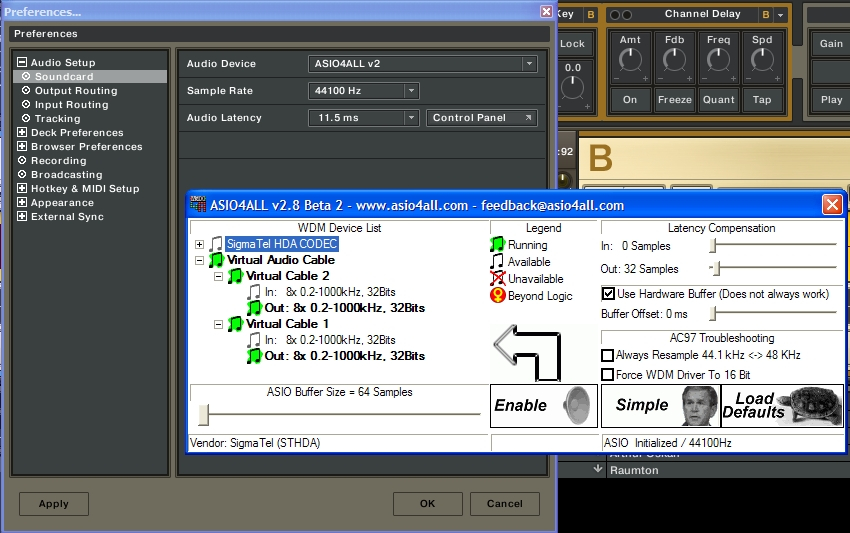
Task: Click the ASIO Buffer Size slider
Action: (x=204, y=414)
